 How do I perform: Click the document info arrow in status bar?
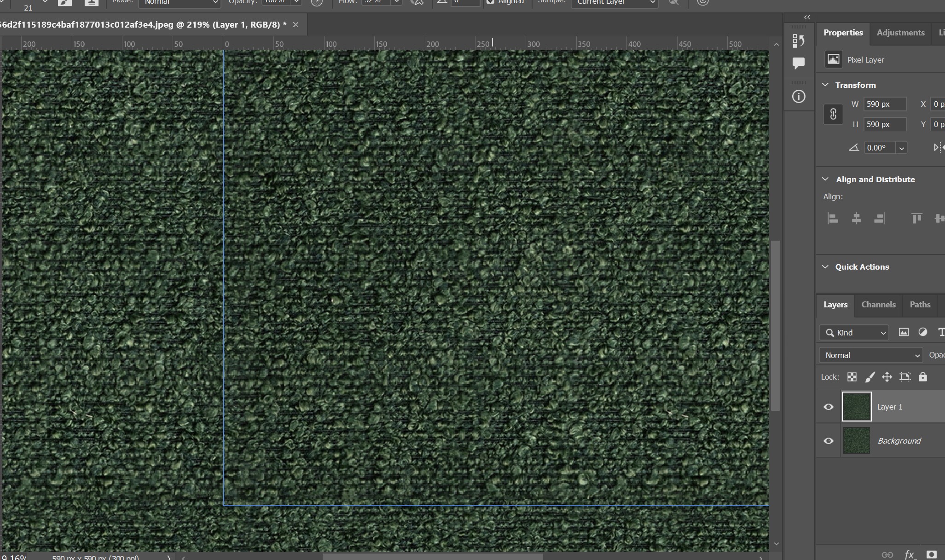tap(168, 557)
